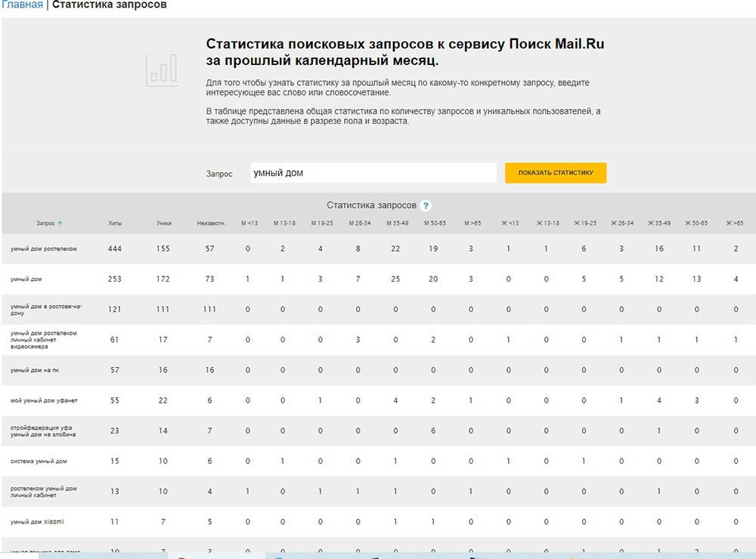Click the Хиты value 55 in the уфанет row
The width and height of the screenshot is (756, 559).
pos(115,400)
